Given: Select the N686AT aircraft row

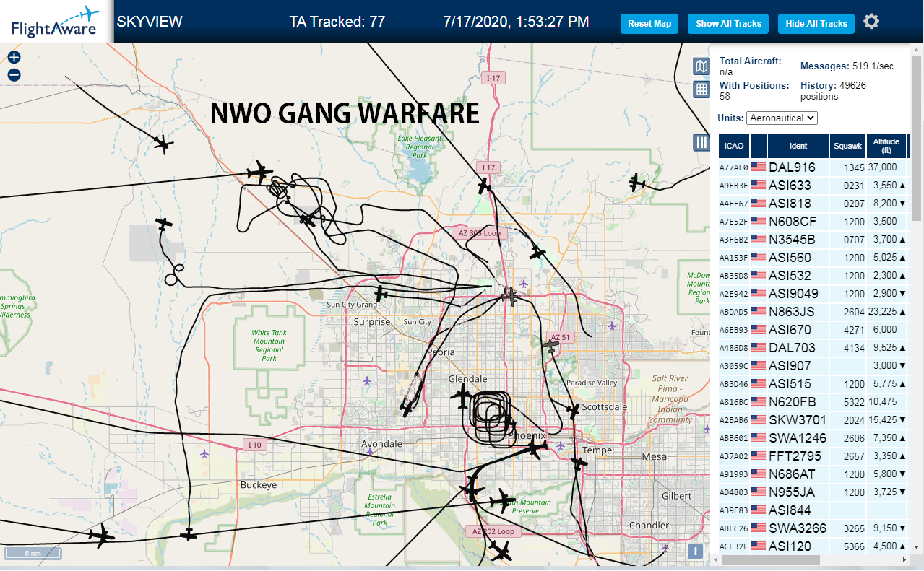Looking at the screenshot, I should pyautogui.click(x=813, y=474).
